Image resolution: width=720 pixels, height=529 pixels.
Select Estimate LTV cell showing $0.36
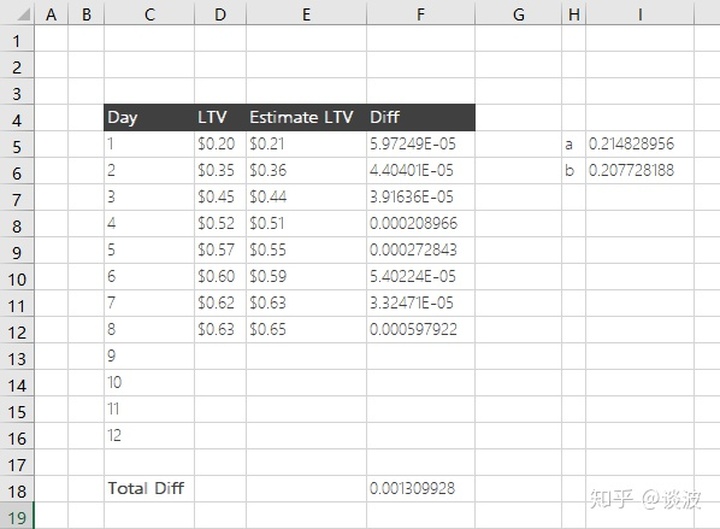click(306, 171)
